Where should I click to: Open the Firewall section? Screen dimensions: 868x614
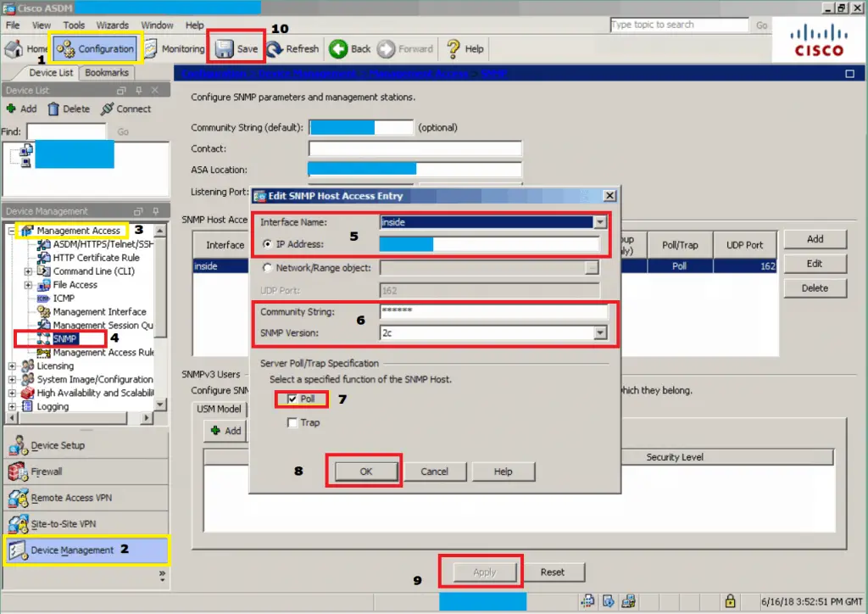pos(86,472)
